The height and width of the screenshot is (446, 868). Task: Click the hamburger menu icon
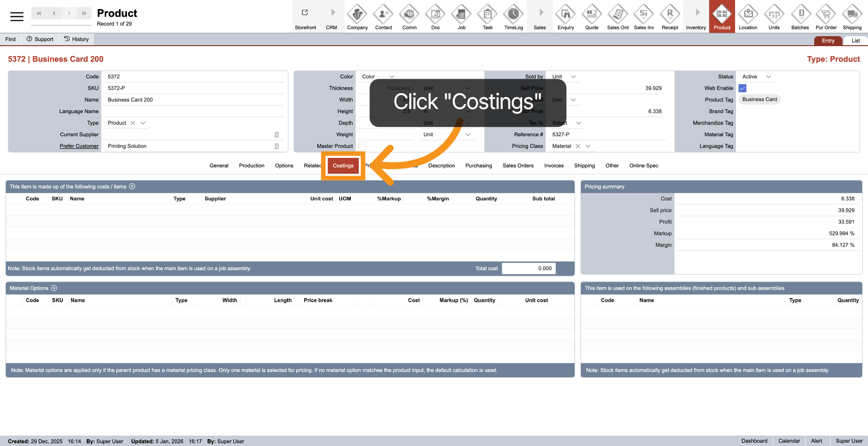coord(17,17)
